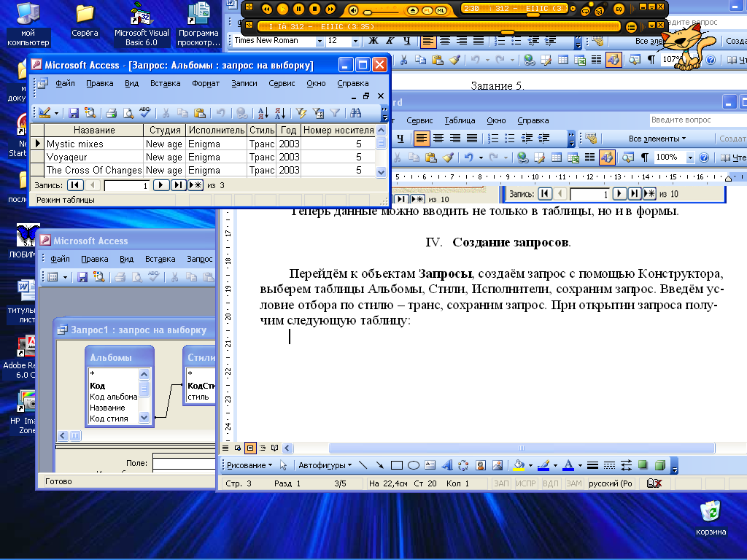Open Таблица menu in front Word window

[460, 120]
